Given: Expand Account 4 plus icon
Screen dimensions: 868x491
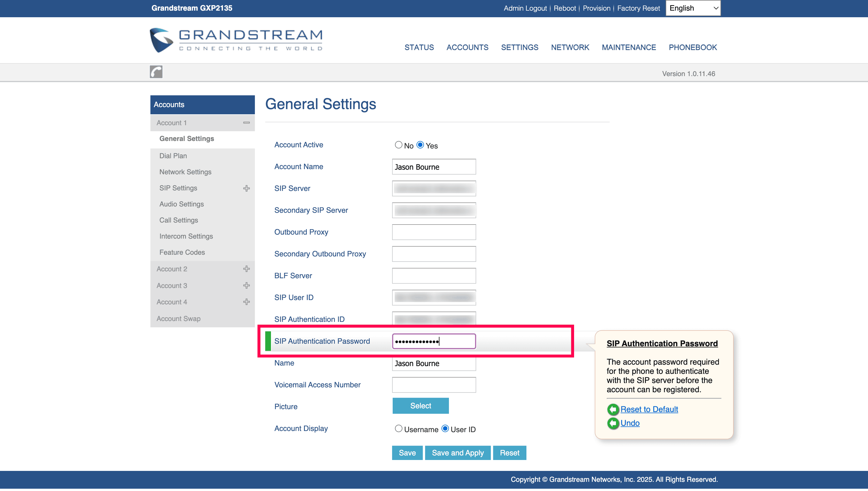Looking at the screenshot, I should 246,302.
